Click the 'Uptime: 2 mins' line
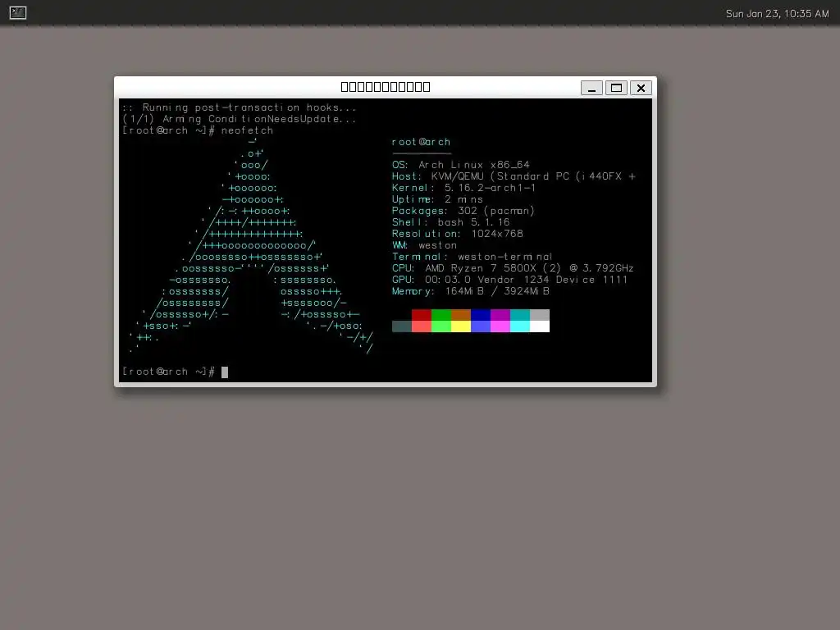Viewport: 840px width, 630px height. pos(438,199)
